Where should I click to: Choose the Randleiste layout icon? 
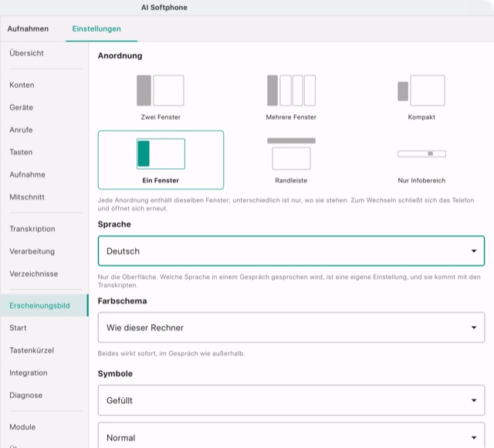[291, 153]
